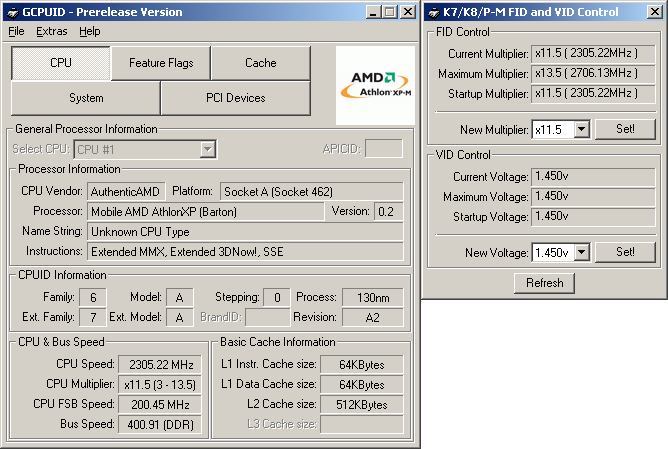The height and width of the screenshot is (449, 668).
Task: Click the empty L3 Cache size field
Action: 362,425
